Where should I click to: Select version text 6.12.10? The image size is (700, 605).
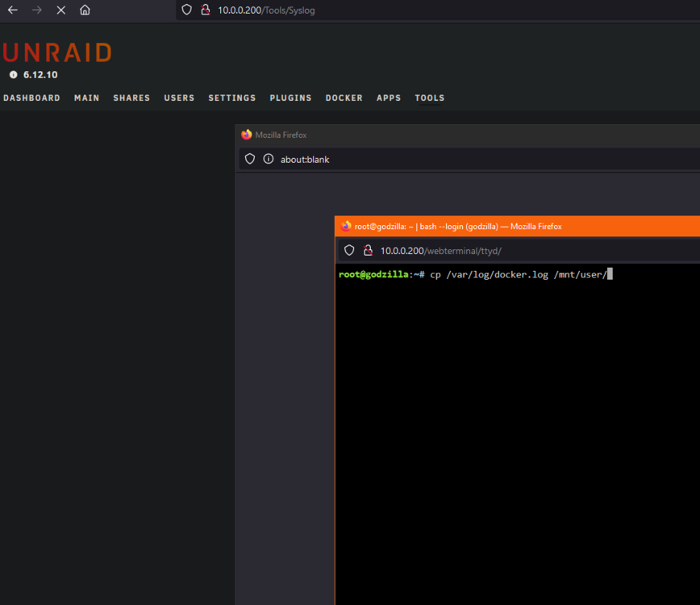40,74
